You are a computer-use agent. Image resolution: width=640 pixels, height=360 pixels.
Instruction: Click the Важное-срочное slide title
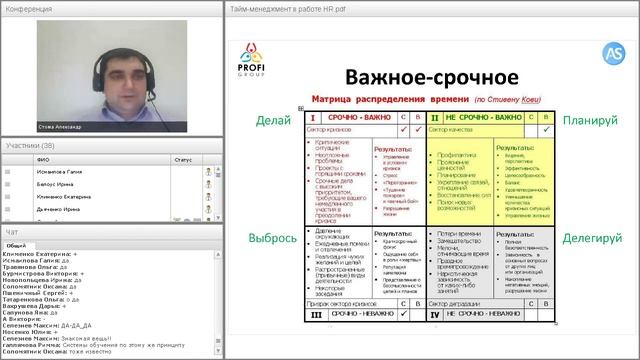(x=432, y=77)
